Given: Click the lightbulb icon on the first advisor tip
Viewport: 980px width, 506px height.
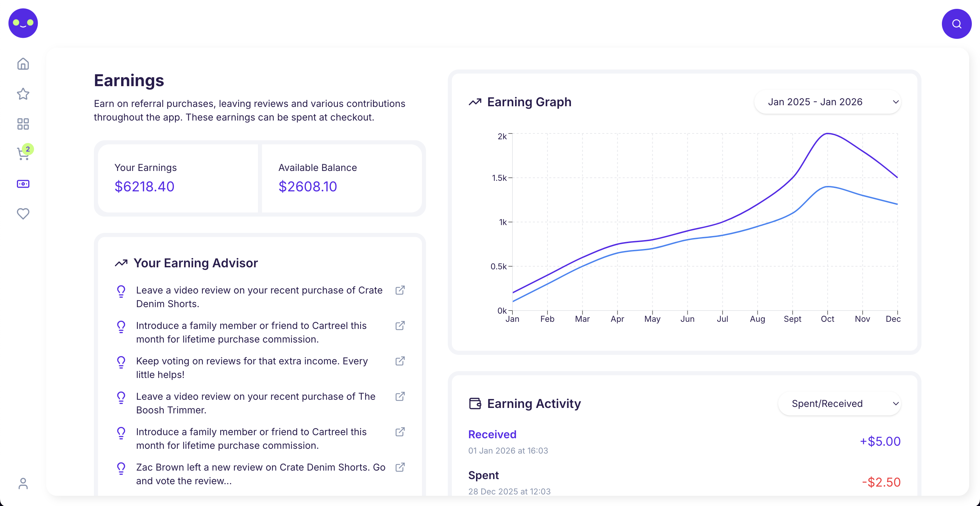Looking at the screenshot, I should click(x=121, y=291).
